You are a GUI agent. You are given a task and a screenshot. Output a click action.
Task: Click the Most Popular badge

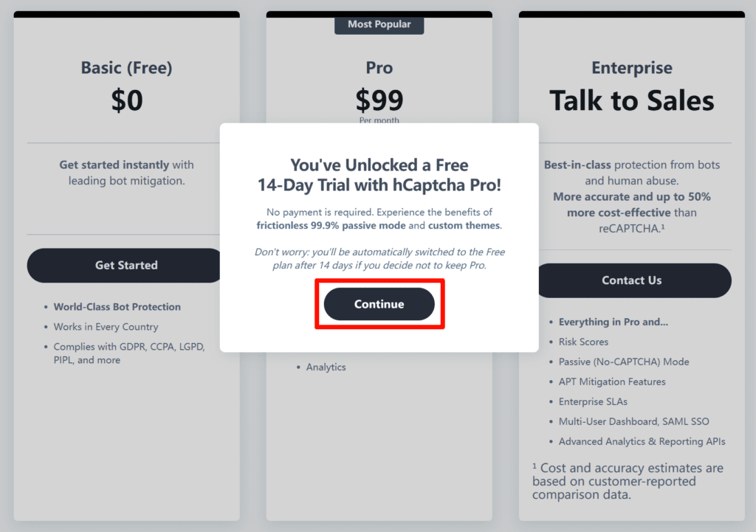point(379,24)
